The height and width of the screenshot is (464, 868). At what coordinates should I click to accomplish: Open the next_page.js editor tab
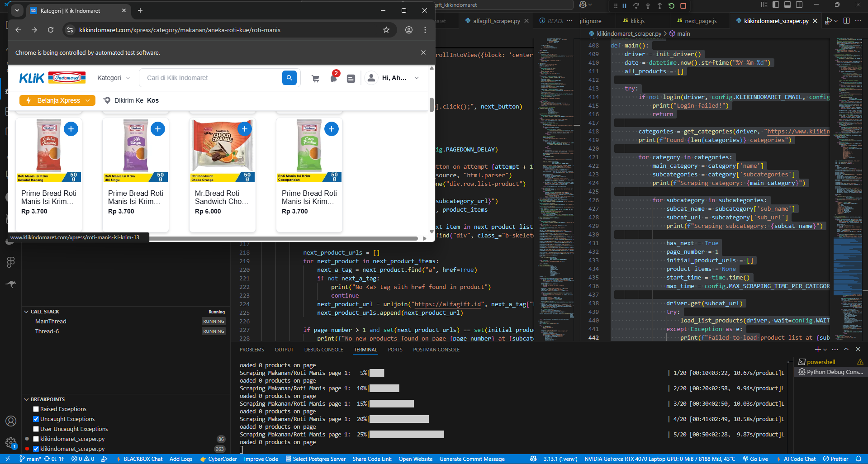700,21
